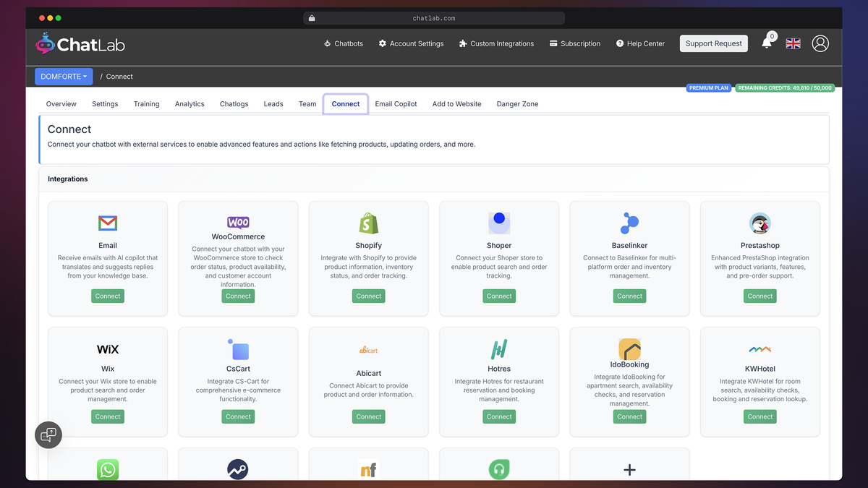The image size is (868, 488).
Task: Open the Help Center link
Action: point(640,43)
